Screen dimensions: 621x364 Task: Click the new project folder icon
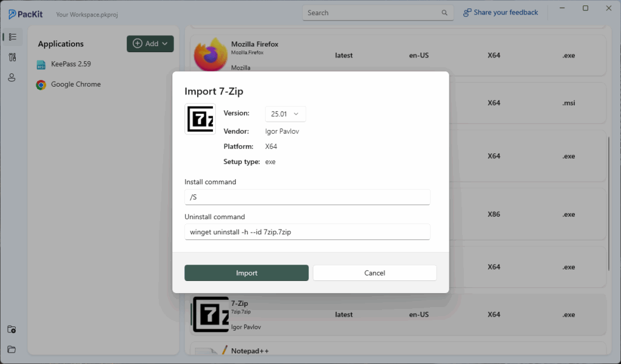coord(12,329)
